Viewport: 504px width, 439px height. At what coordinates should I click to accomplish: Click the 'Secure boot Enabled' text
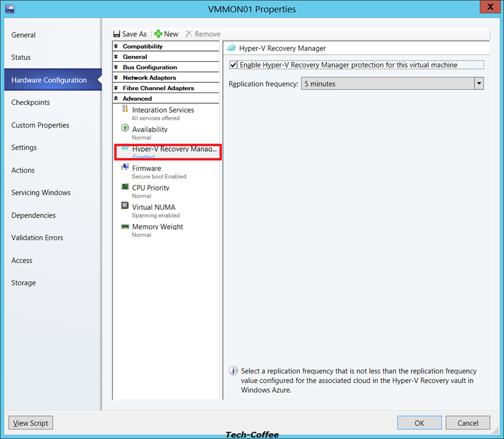[159, 177]
